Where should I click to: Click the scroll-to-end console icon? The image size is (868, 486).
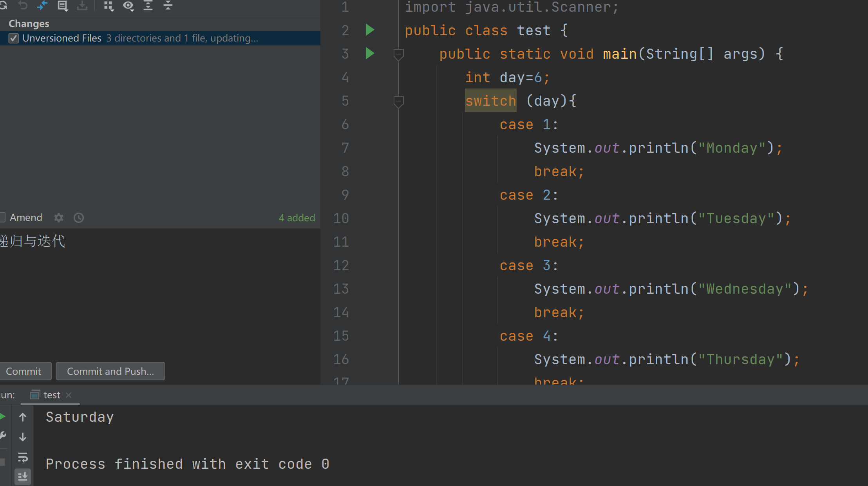click(x=23, y=477)
